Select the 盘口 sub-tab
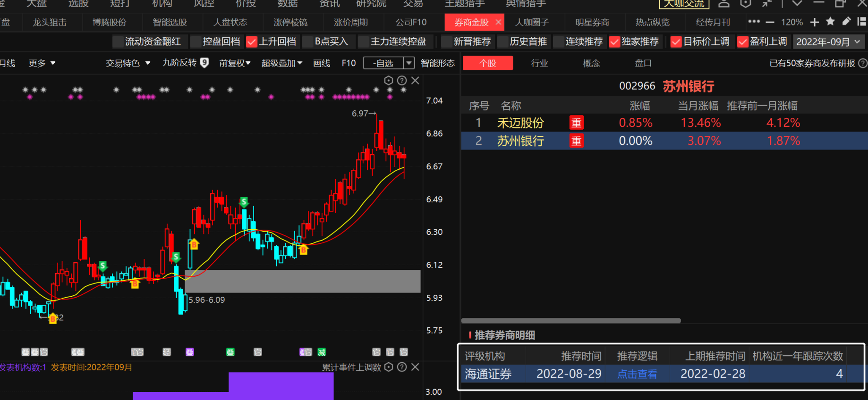 (643, 63)
